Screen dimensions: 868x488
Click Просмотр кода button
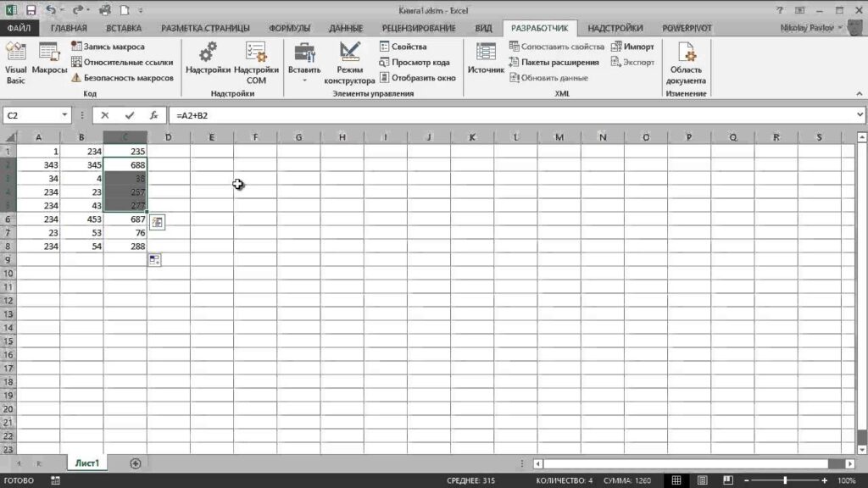click(x=415, y=62)
